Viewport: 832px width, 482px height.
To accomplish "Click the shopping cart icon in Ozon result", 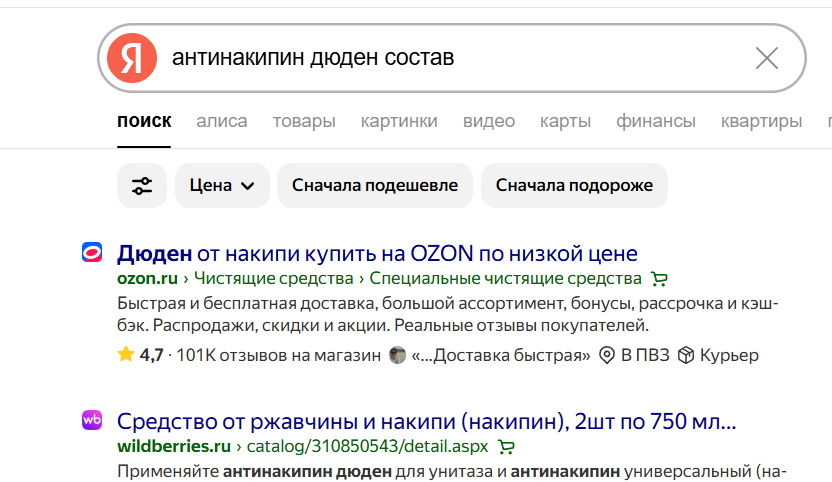I will click(x=658, y=278).
